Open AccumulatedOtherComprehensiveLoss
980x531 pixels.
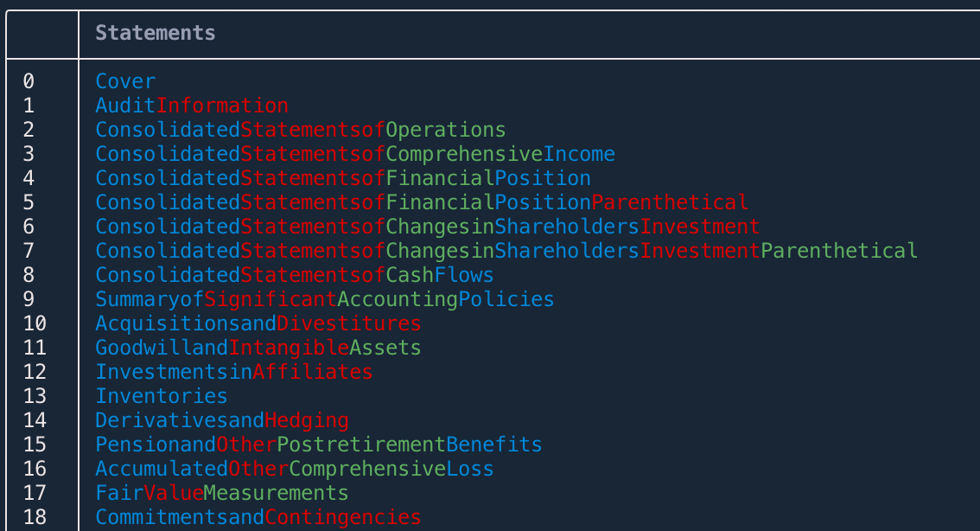pos(294,468)
